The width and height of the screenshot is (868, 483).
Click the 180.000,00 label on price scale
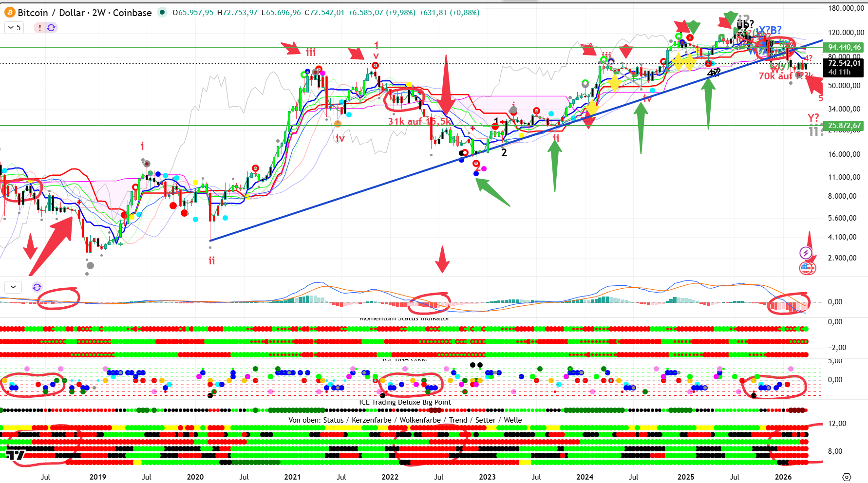click(x=846, y=8)
